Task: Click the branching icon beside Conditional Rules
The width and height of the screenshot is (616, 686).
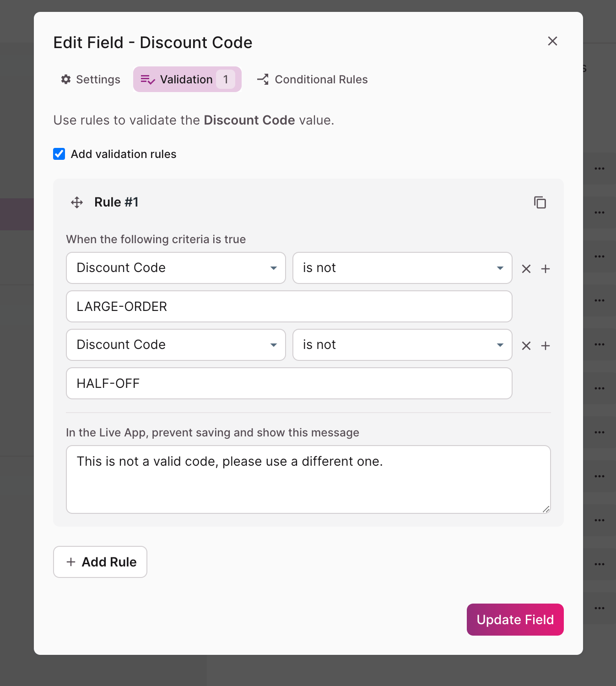Action: click(262, 79)
